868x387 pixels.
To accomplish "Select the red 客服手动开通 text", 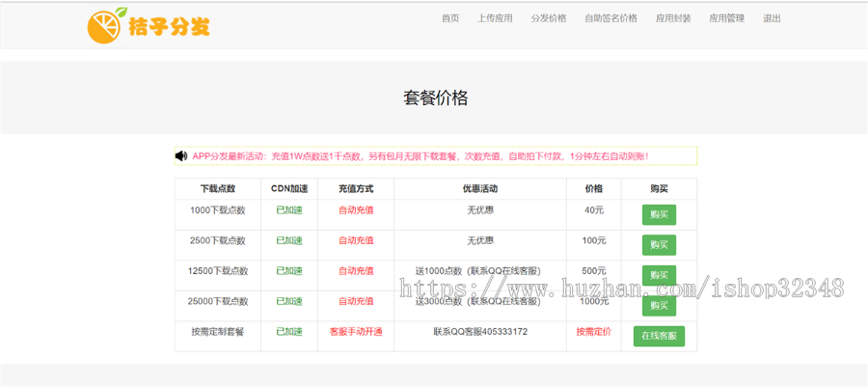I will coord(356,332).
